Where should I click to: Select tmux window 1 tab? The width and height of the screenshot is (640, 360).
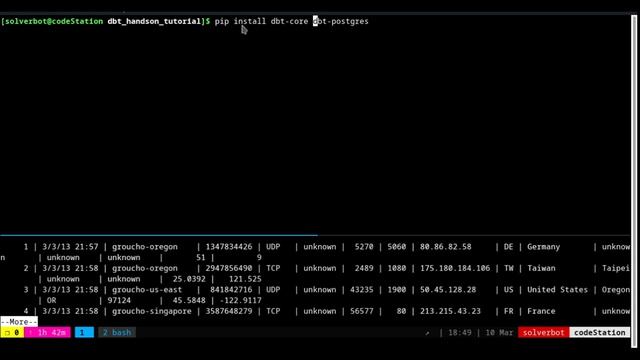(x=84, y=332)
